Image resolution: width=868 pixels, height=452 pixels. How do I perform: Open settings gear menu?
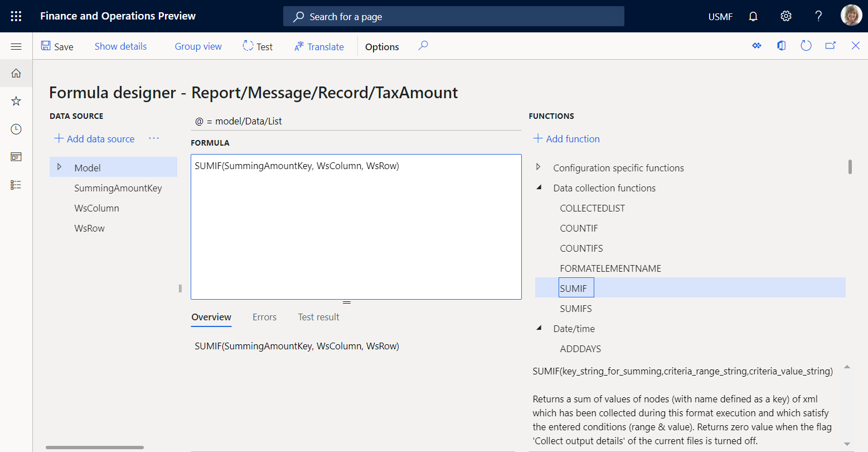[786, 16]
